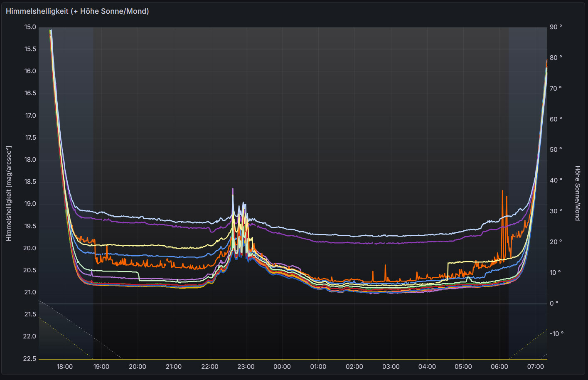Click the 90 ° label on right axis

coord(556,27)
